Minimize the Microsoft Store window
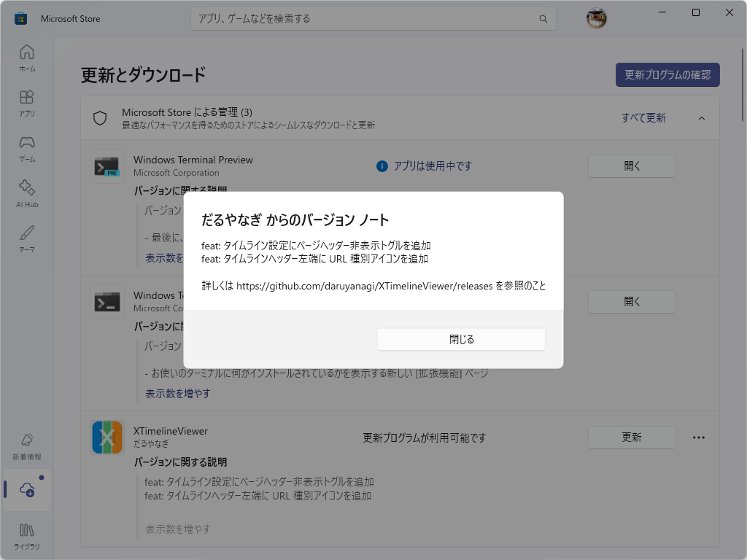Screen dimensions: 747x560 (662, 12)
